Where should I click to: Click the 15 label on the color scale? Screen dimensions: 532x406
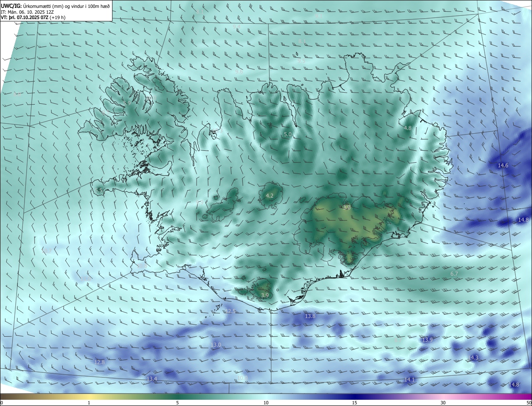(355, 403)
